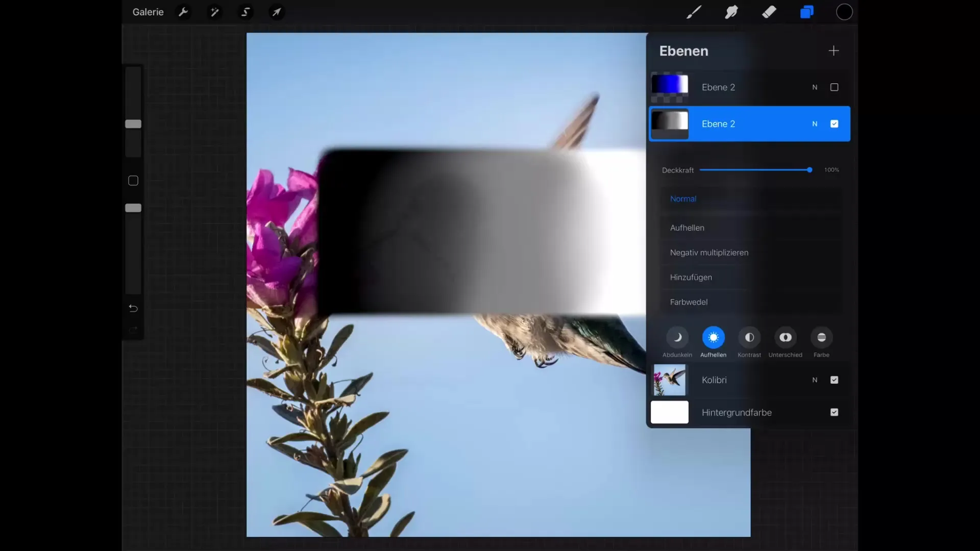Click the Kolibri layer thumbnail

pyautogui.click(x=670, y=380)
